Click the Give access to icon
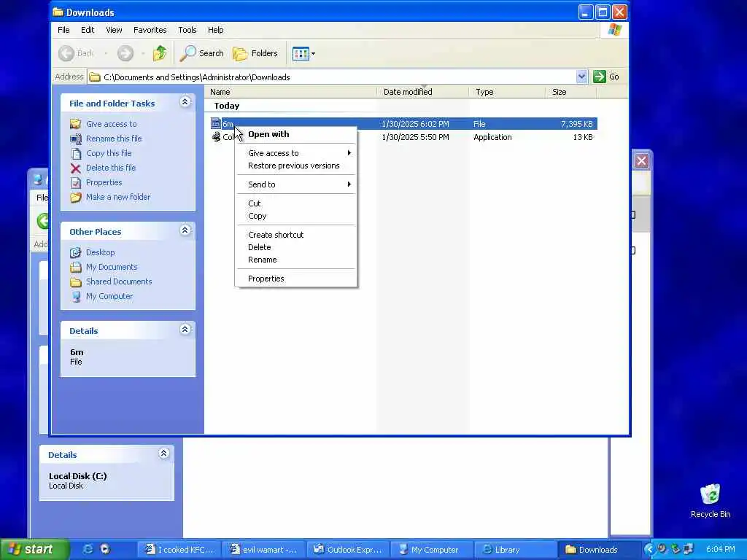 tap(75, 124)
